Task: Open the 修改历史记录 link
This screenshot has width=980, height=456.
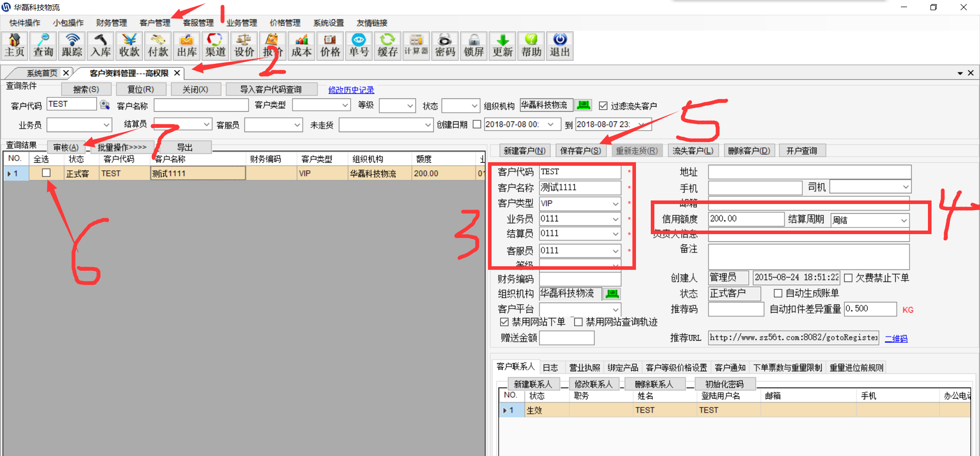Action: click(351, 90)
